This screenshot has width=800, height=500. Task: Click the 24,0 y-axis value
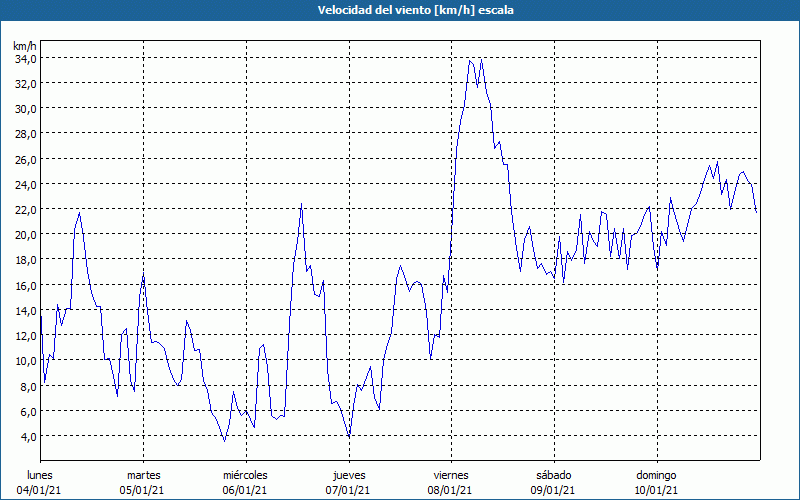(25, 185)
